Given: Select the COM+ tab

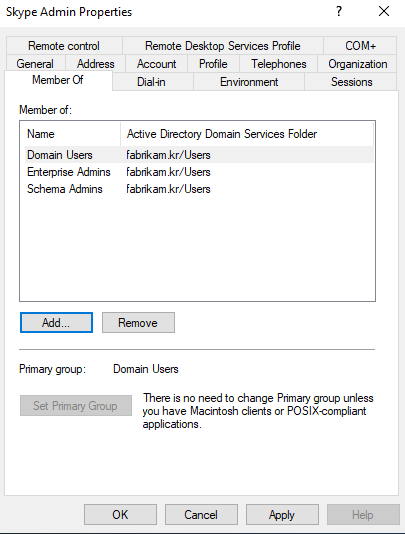Looking at the screenshot, I should (x=360, y=46).
